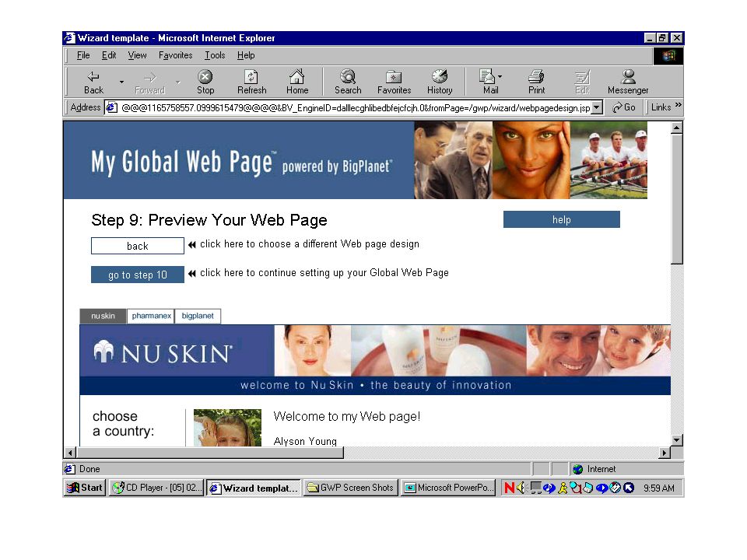
Task: Click the red N tray icon
Action: pos(509,488)
